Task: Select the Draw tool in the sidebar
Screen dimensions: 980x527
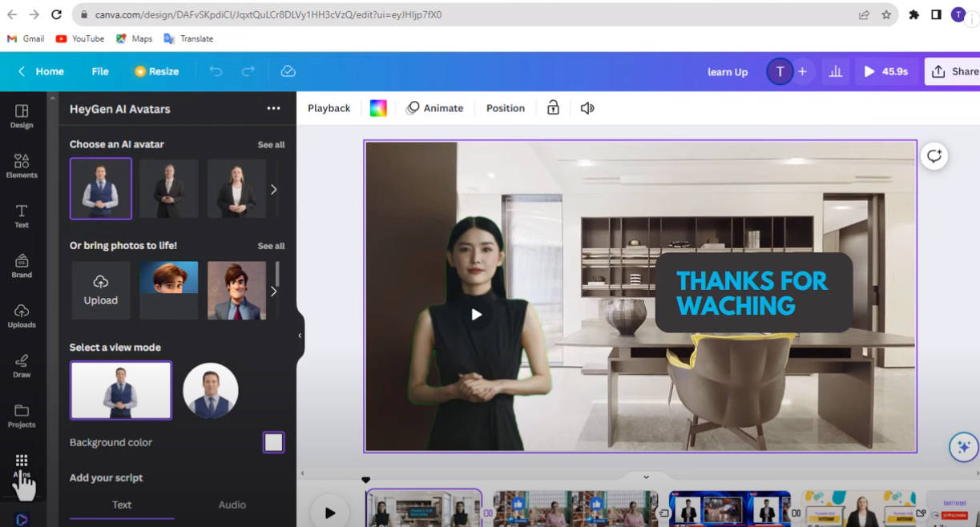Action: (x=22, y=368)
